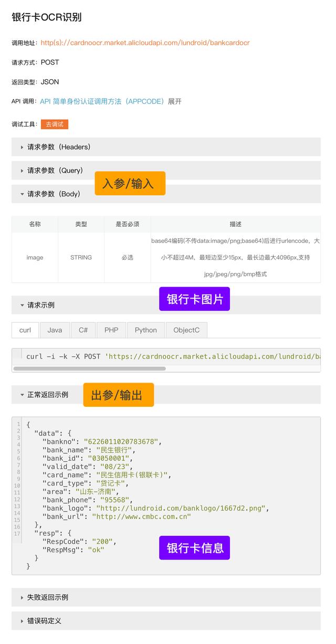The image size is (336, 644).
Task: Switch to the Java code tab
Action: pos(55,330)
